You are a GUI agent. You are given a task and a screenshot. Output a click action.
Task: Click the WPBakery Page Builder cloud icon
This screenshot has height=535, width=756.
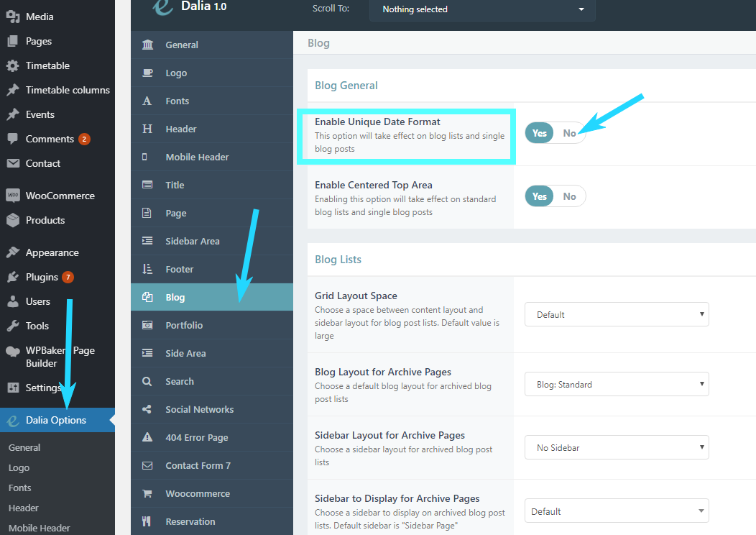click(x=13, y=351)
